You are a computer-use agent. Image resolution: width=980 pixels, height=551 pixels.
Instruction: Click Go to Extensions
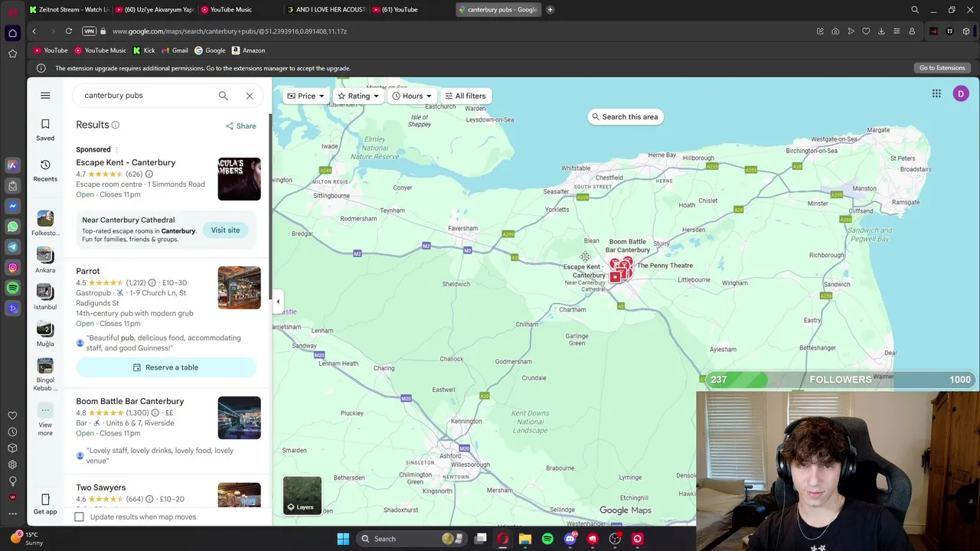tap(942, 68)
